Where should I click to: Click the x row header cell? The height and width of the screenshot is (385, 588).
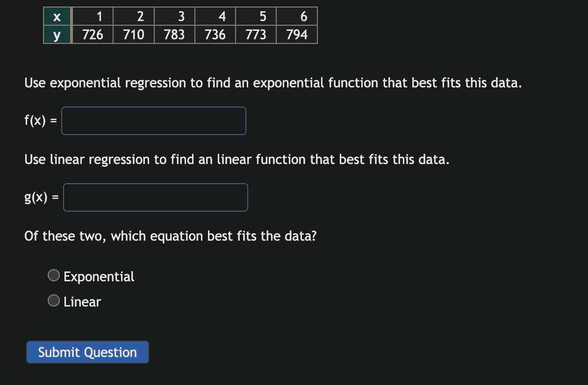coord(57,17)
